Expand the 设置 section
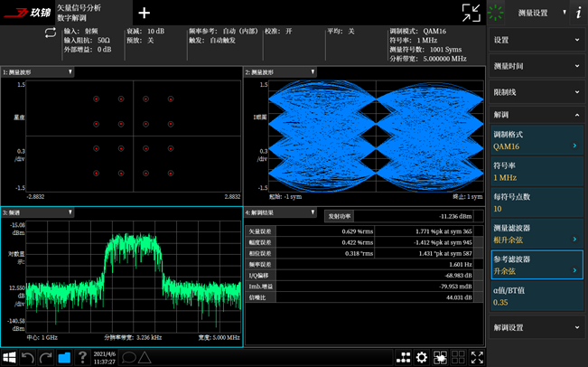 [x=537, y=40]
